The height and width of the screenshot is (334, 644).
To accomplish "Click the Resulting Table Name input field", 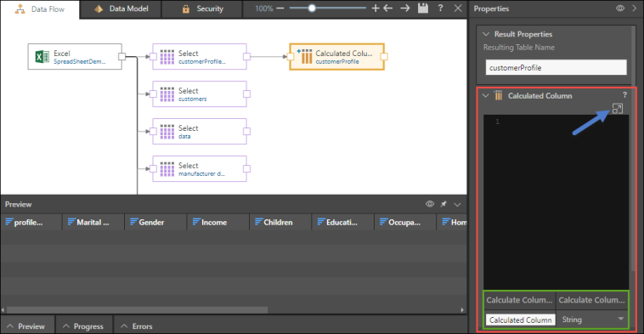I will [x=556, y=67].
